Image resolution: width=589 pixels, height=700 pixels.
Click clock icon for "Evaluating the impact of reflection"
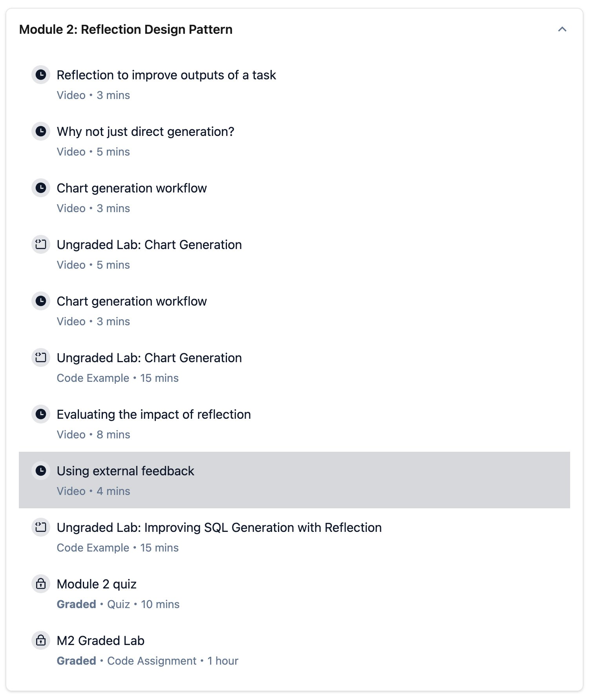(41, 414)
